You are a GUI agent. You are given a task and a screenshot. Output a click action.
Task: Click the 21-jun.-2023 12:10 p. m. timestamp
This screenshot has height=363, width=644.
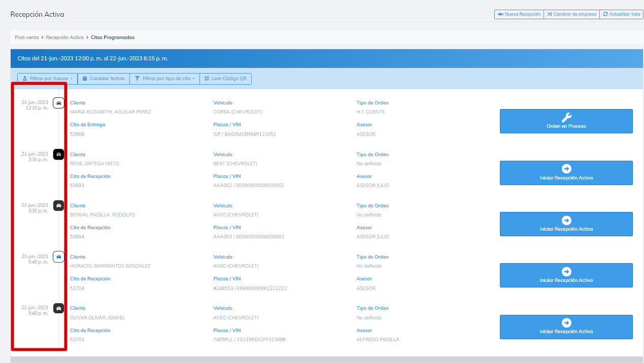click(35, 105)
